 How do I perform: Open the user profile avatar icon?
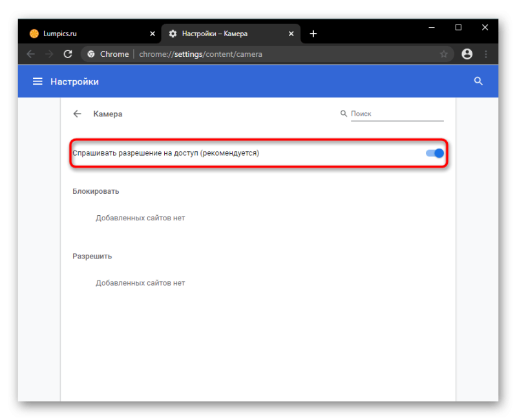pos(467,54)
